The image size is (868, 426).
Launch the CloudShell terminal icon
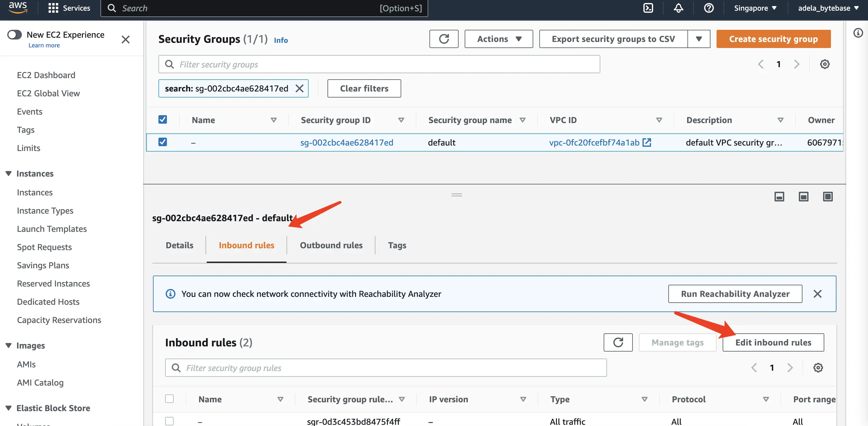pyautogui.click(x=648, y=8)
